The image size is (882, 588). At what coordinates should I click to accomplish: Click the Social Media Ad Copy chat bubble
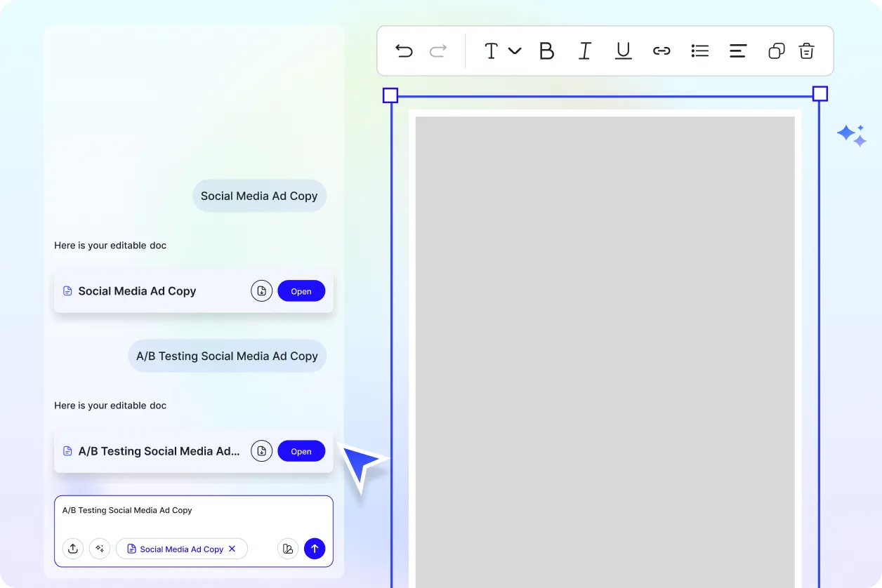259,196
